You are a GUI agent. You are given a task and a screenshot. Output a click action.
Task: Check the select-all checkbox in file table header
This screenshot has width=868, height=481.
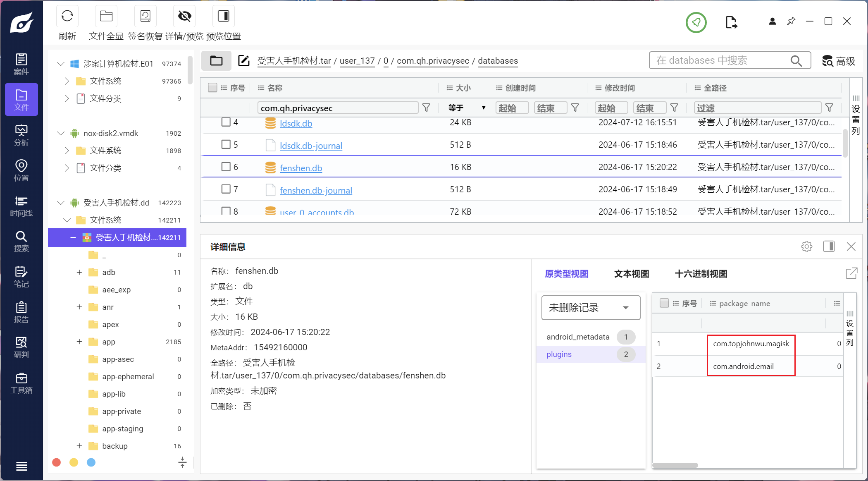(x=212, y=88)
